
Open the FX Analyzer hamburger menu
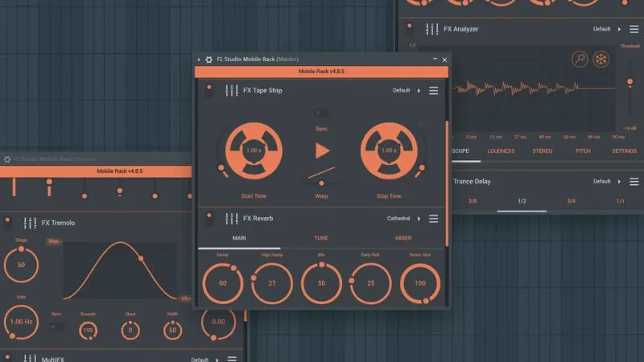[x=634, y=29]
